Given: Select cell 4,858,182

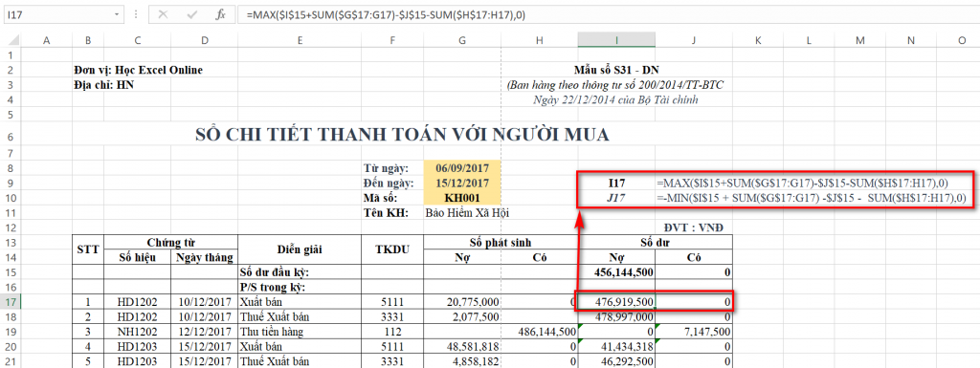Looking at the screenshot, I should (462, 361).
